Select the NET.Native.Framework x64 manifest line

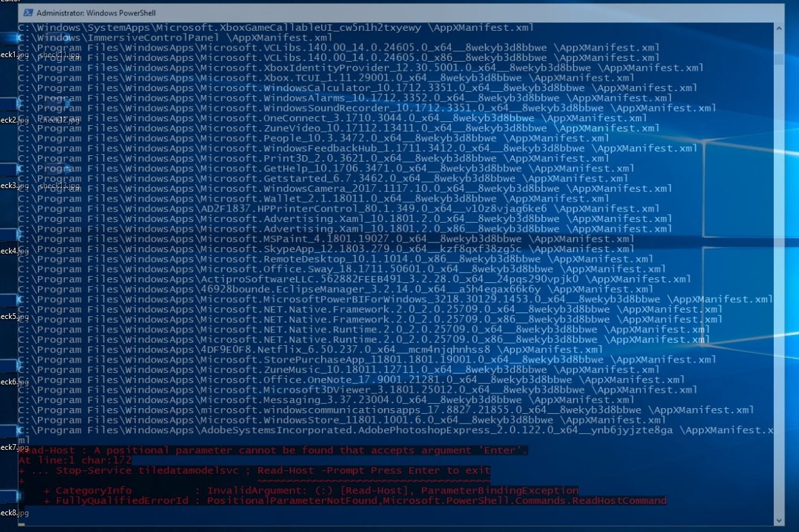pyautogui.click(x=370, y=309)
